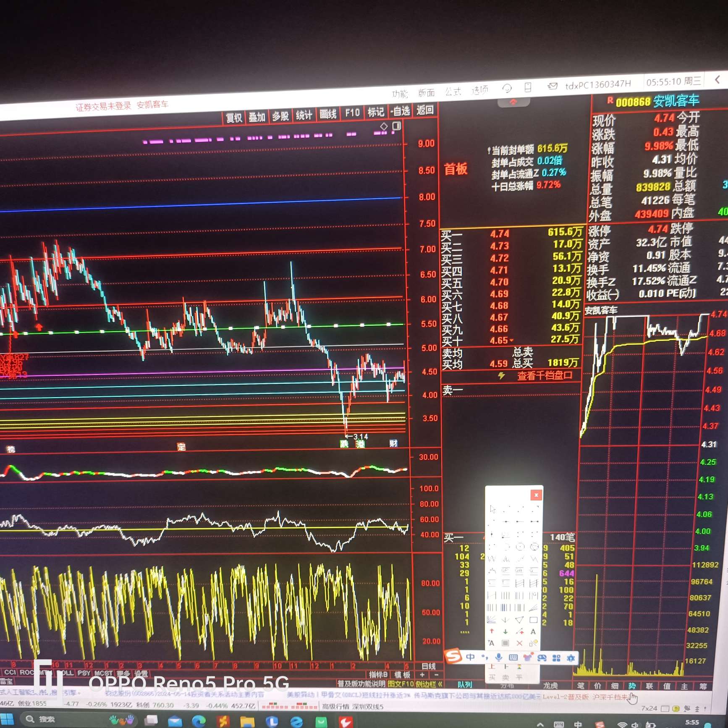Viewport: 728px width, 728px height.
Task: Switch to the 价 tab
Action: (597, 686)
